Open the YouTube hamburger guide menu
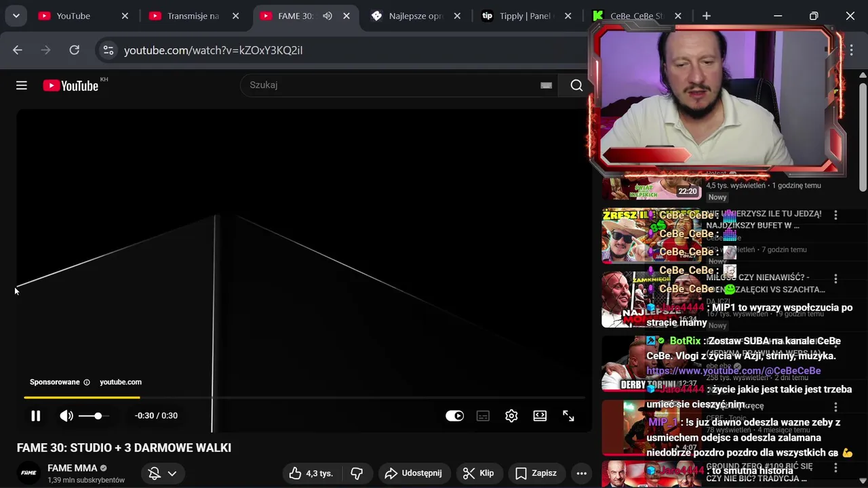868x488 pixels. click(x=22, y=85)
